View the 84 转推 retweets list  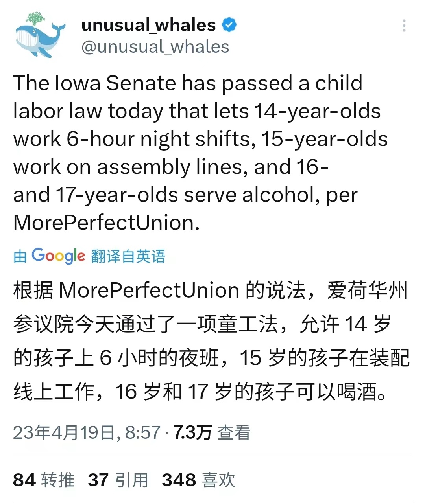(x=44, y=480)
